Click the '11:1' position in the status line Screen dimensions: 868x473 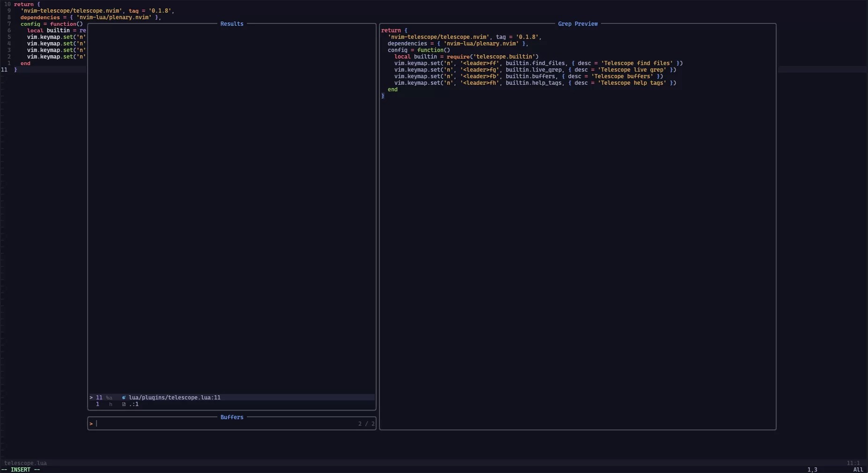(853, 463)
